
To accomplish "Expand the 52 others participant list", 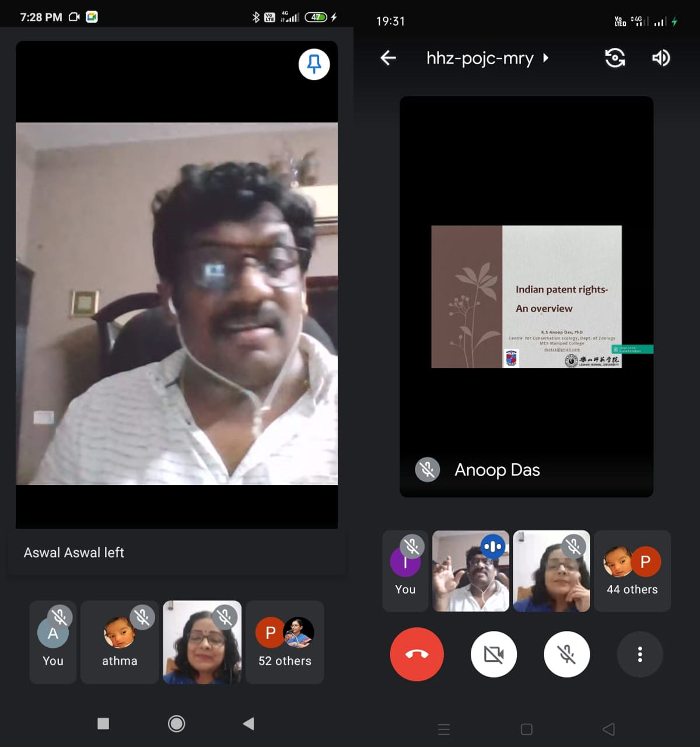I will point(285,642).
